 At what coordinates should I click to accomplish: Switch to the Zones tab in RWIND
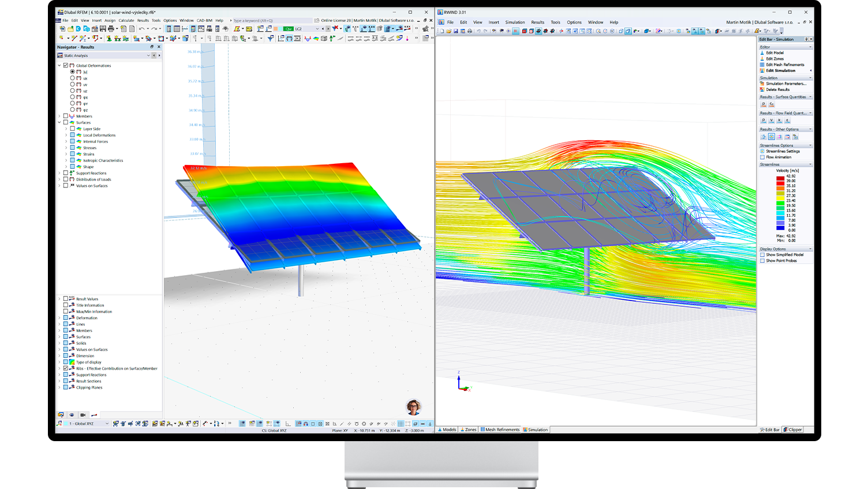(x=469, y=430)
